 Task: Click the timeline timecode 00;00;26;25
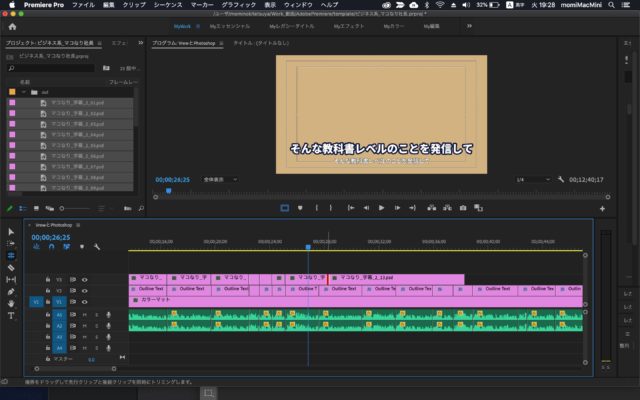[x=50, y=237]
